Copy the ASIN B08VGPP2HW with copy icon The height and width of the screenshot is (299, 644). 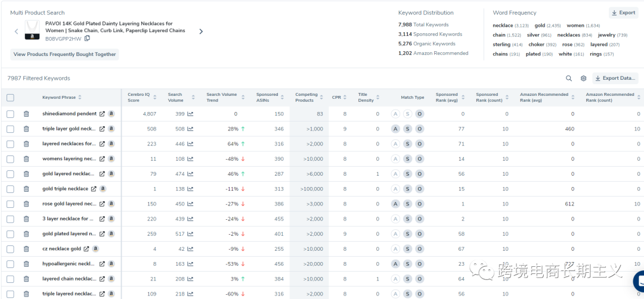coord(87,39)
